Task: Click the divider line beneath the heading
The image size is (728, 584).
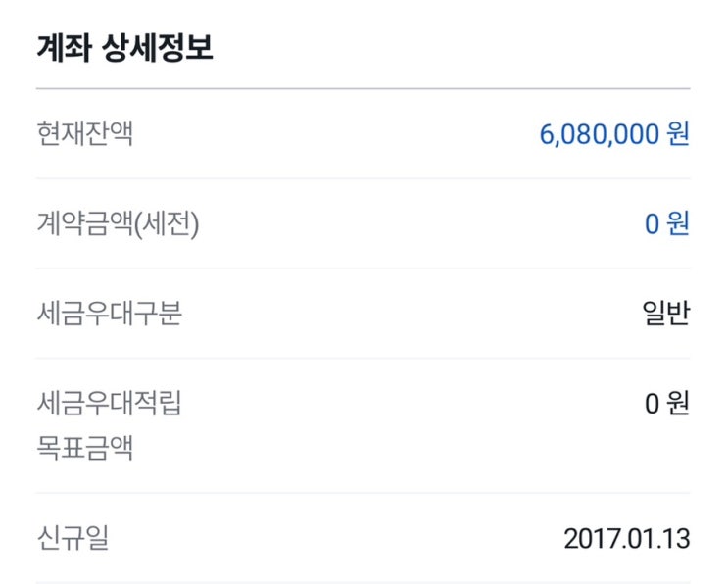Action: (x=363, y=89)
